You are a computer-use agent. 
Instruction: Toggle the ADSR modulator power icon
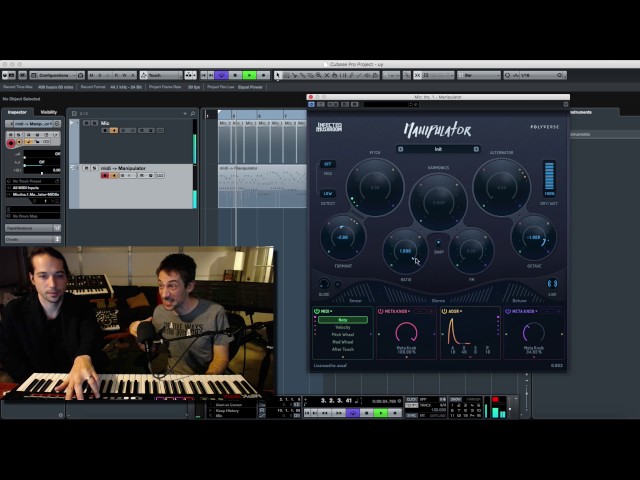coord(444,311)
